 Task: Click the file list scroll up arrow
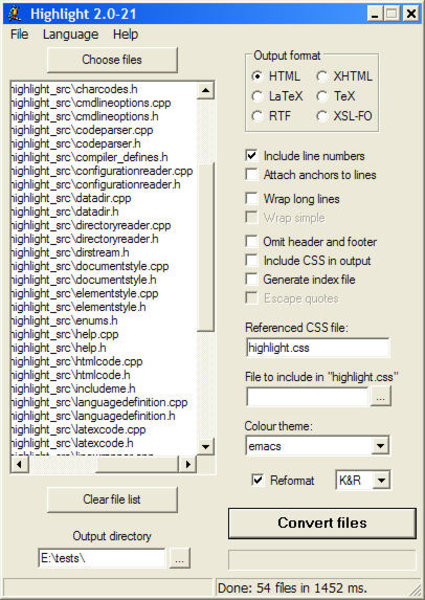point(206,90)
